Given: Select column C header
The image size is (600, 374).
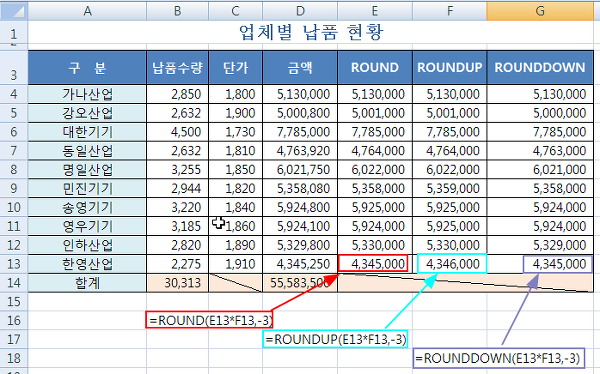Looking at the screenshot, I should pos(236,11).
